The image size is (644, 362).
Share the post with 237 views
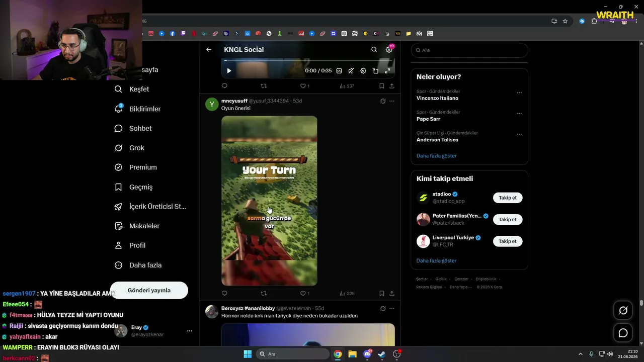click(x=392, y=86)
